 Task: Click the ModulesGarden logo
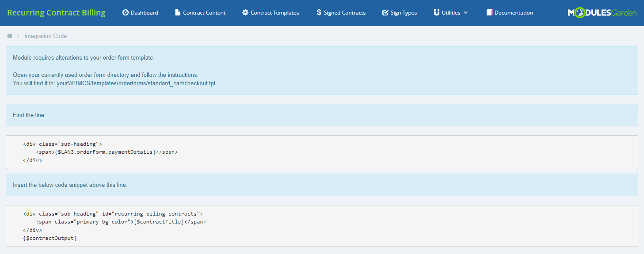602,13
